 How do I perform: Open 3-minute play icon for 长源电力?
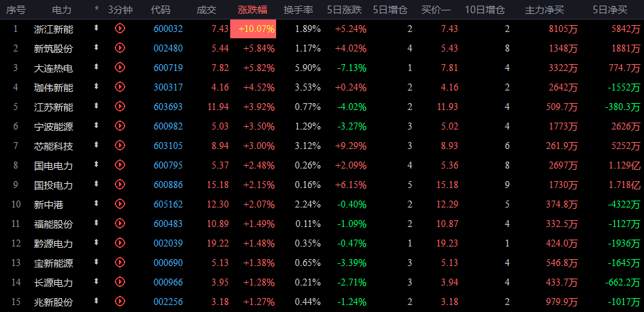point(120,281)
